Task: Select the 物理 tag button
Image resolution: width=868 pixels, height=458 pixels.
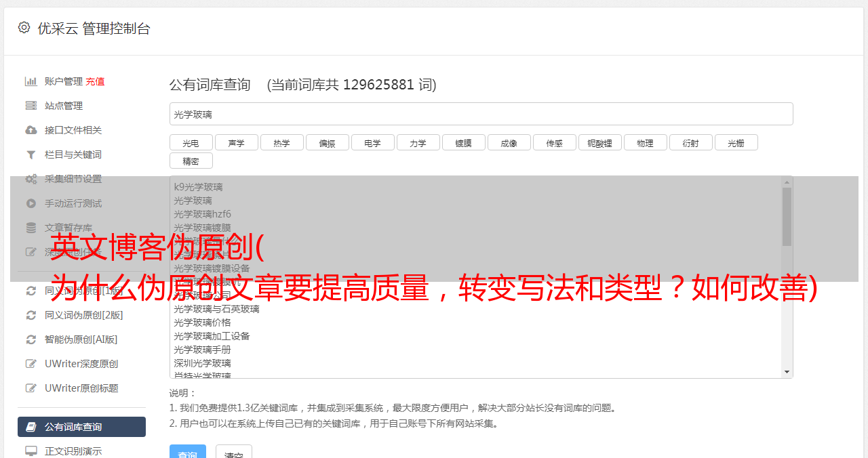Action: [646, 142]
